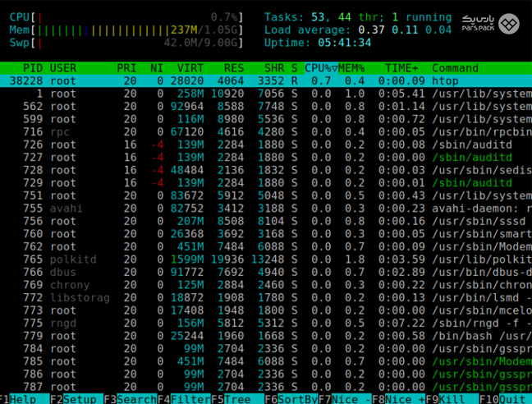Screen dimensions: 532x404
Task: Click F9 Kill in the function bar
Action: (452, 399)
